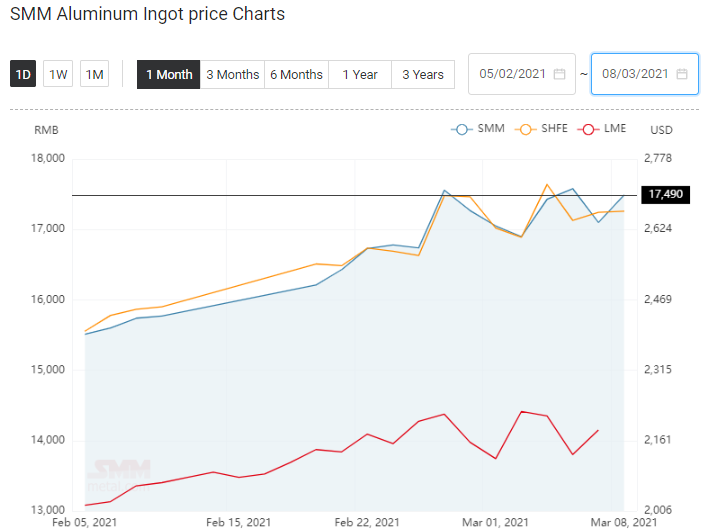Click the 17,490 price marker label

(x=665, y=195)
